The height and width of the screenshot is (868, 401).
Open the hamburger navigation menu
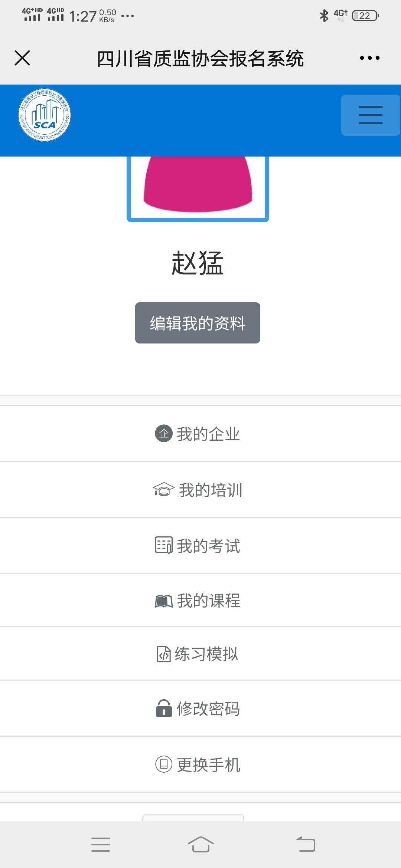tap(371, 115)
